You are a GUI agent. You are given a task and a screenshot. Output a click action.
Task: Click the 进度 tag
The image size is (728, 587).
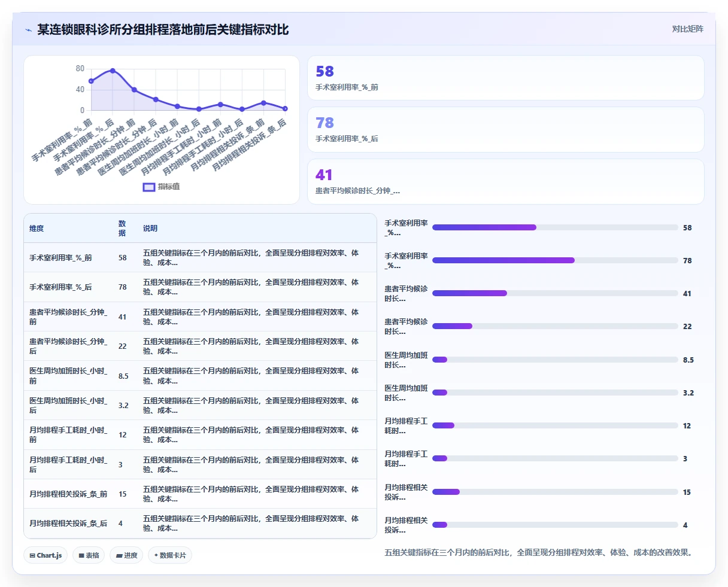point(126,555)
